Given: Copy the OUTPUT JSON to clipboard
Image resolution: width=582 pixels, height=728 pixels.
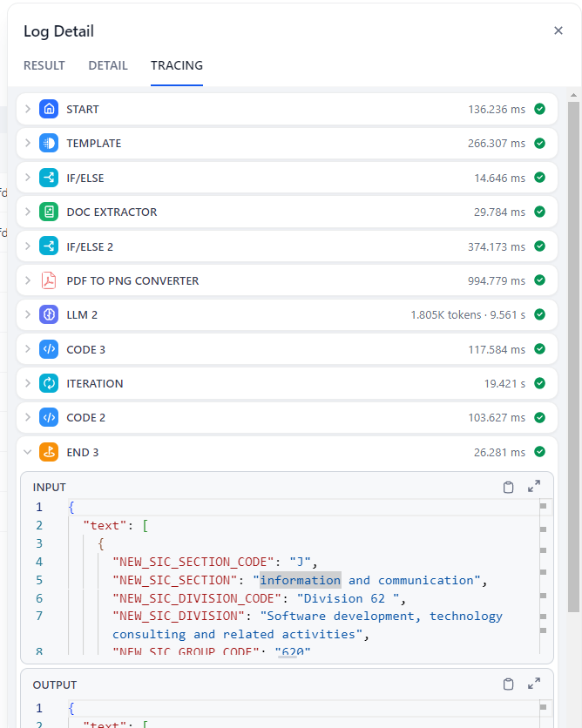Looking at the screenshot, I should click(509, 684).
